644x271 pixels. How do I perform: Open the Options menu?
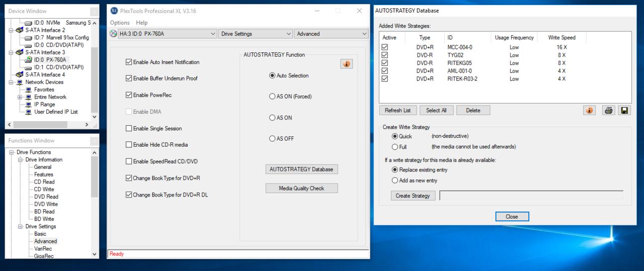120,23
